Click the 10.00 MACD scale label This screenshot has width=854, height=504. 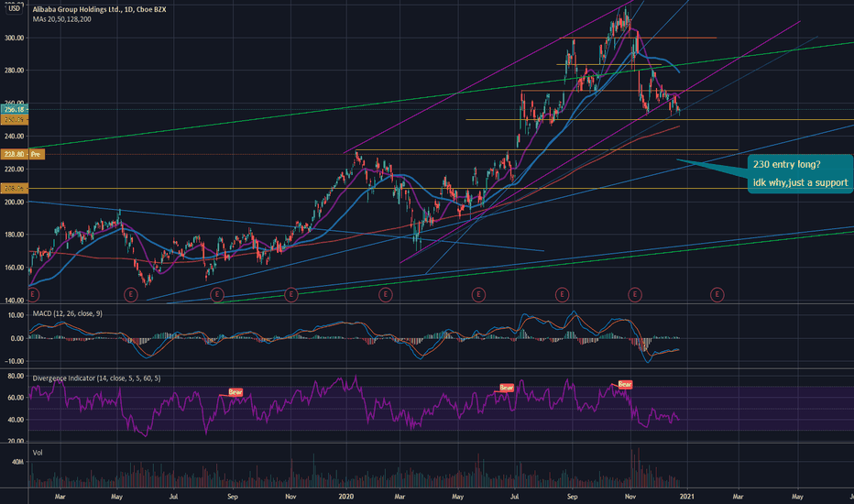(x=16, y=315)
